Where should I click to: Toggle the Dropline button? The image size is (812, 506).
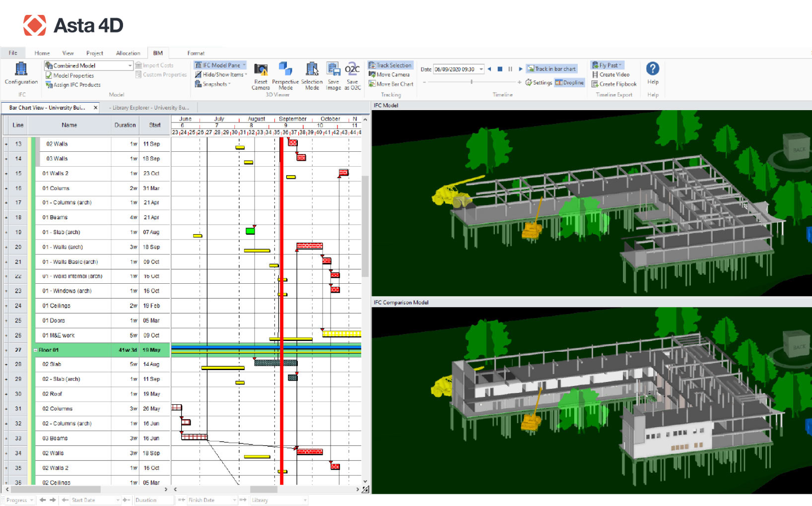pyautogui.click(x=569, y=82)
